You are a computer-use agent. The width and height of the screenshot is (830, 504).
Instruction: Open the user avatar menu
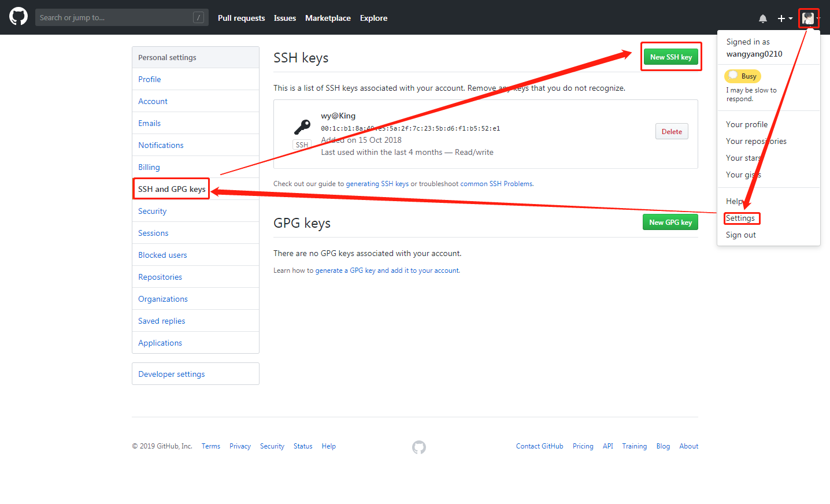809,18
